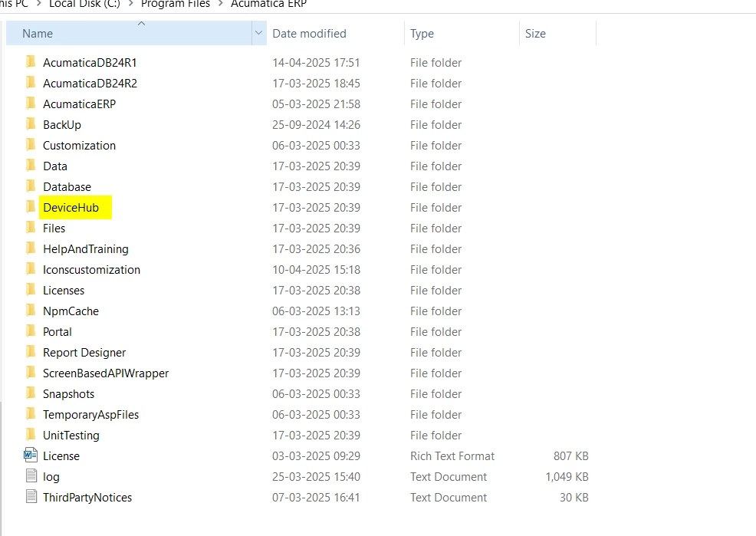Select the log file name
Image resolution: width=756 pixels, height=536 pixels.
tap(51, 477)
